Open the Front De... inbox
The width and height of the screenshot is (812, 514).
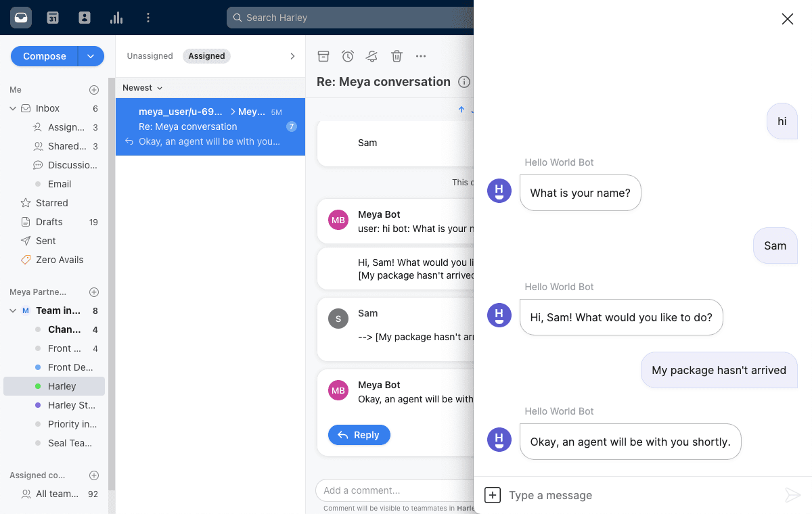click(66, 367)
